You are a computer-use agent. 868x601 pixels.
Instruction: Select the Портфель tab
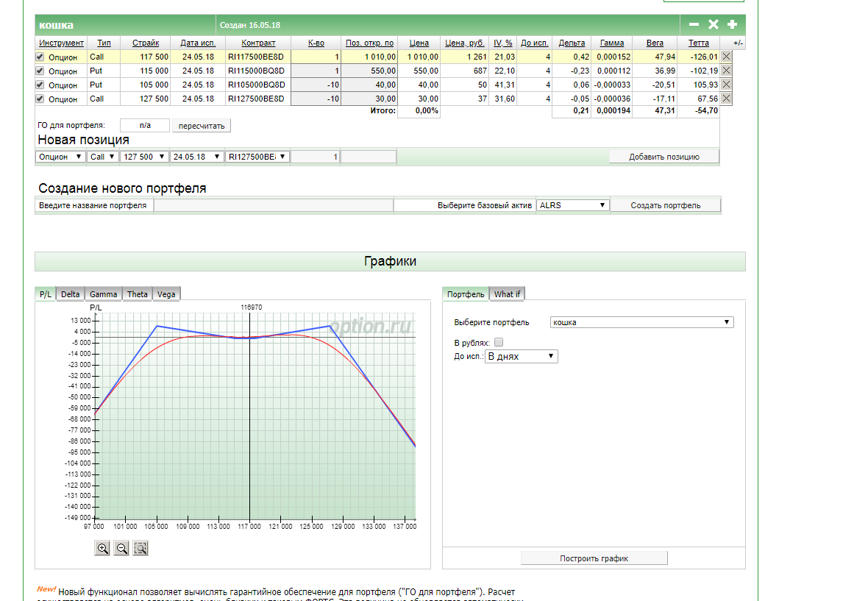pyautogui.click(x=466, y=294)
